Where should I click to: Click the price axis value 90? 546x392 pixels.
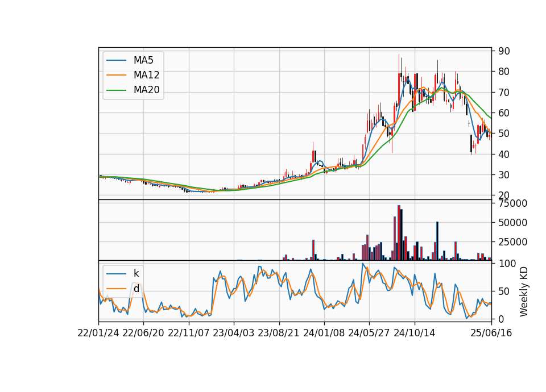[504, 51]
